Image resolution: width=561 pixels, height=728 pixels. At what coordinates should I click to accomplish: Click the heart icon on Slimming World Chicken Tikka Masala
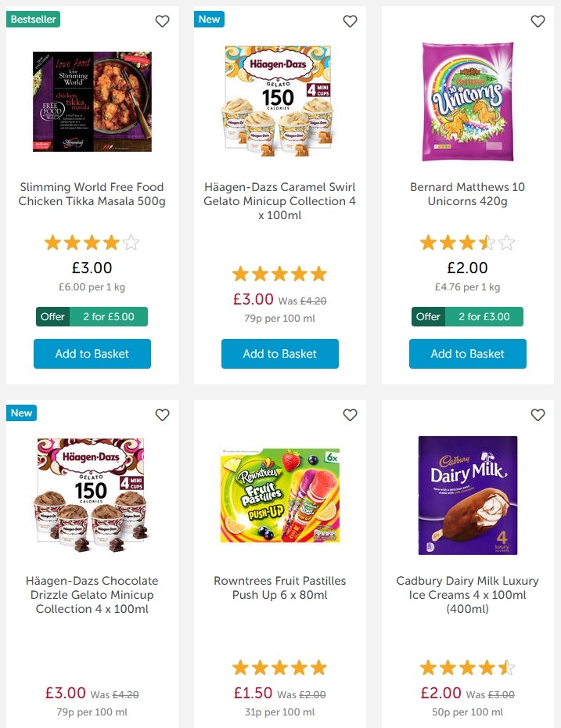point(162,21)
